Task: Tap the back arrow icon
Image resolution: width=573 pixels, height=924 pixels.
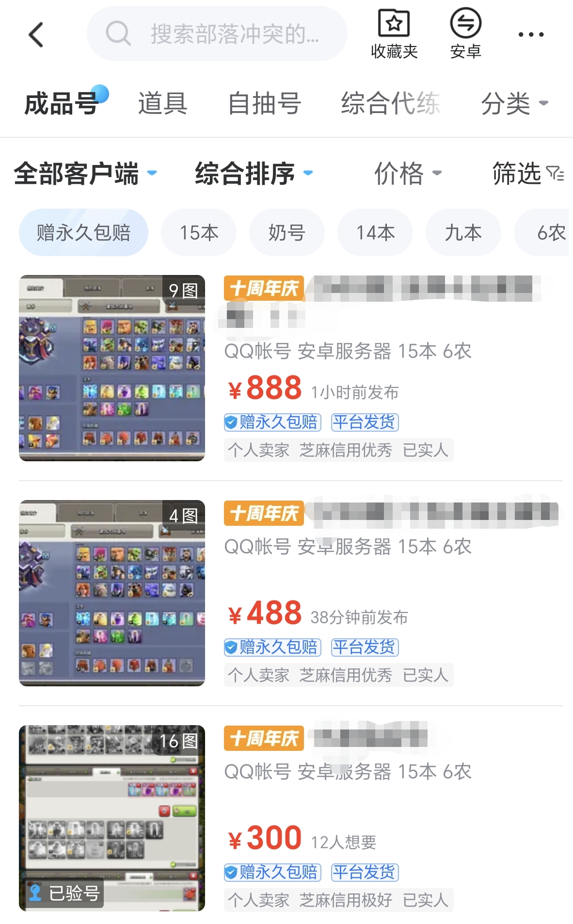Action: click(x=36, y=34)
